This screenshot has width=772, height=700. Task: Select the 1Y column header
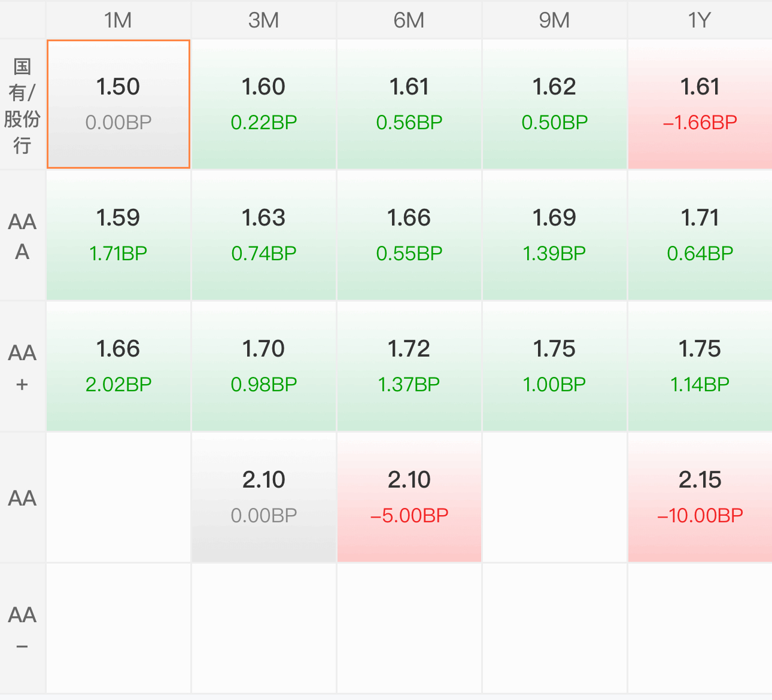pyautogui.click(x=700, y=20)
